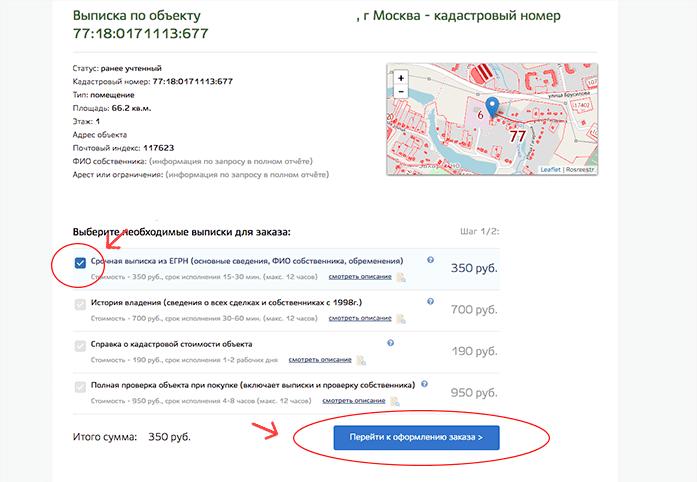Zoom out on the cadastral map
This screenshot has height=482, width=697.
(401, 92)
